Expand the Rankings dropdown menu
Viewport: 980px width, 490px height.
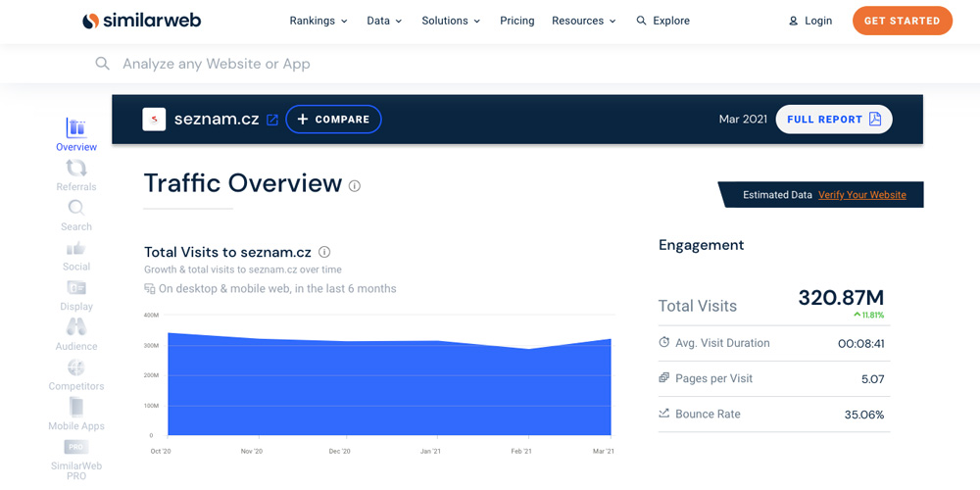318,21
